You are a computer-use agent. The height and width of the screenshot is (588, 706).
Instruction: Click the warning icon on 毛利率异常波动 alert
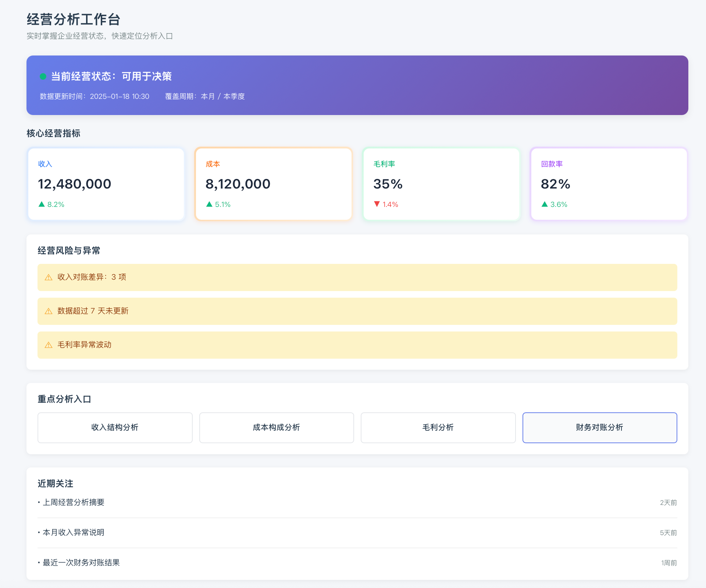tap(49, 345)
